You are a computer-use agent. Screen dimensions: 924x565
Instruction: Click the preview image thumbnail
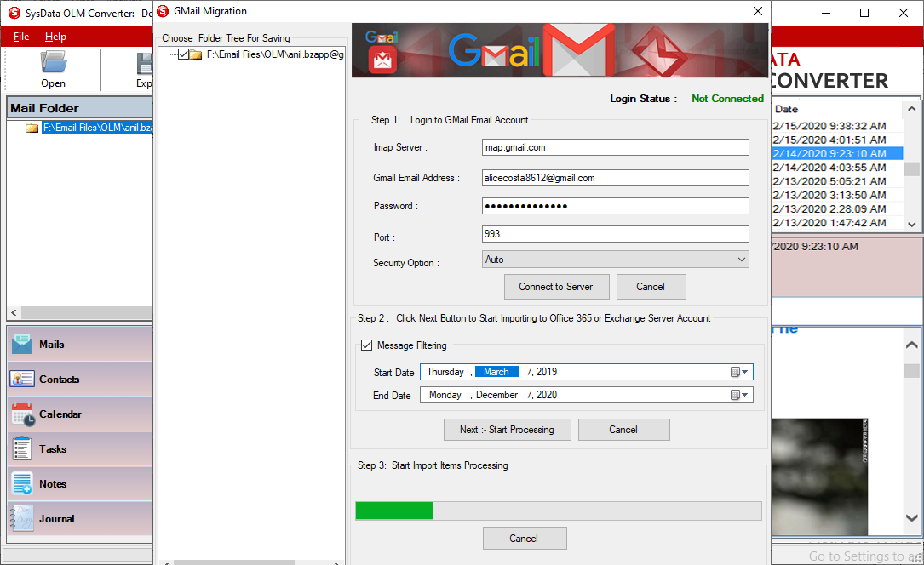click(820, 477)
